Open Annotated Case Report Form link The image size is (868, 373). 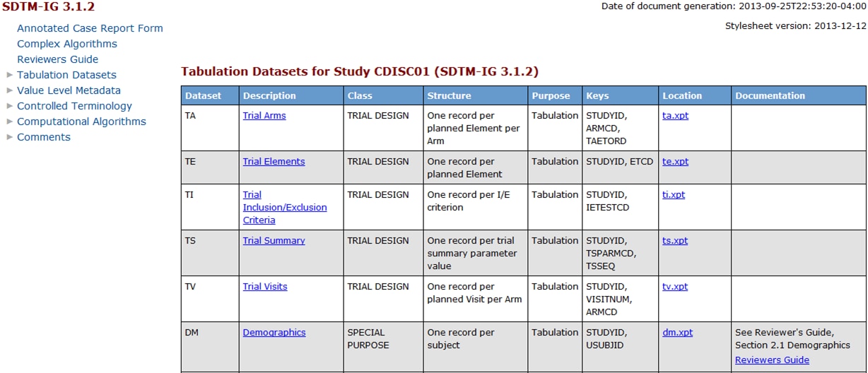tap(90, 28)
